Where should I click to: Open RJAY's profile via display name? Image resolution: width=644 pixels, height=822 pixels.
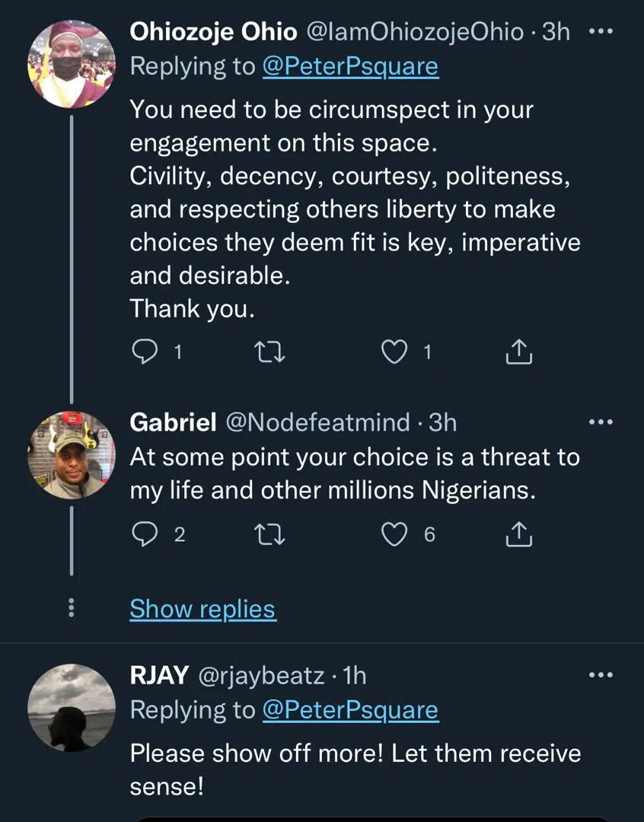(x=160, y=675)
